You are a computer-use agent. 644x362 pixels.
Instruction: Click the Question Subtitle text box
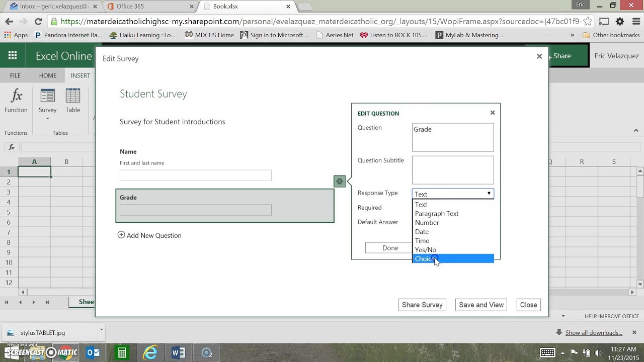pos(453,170)
